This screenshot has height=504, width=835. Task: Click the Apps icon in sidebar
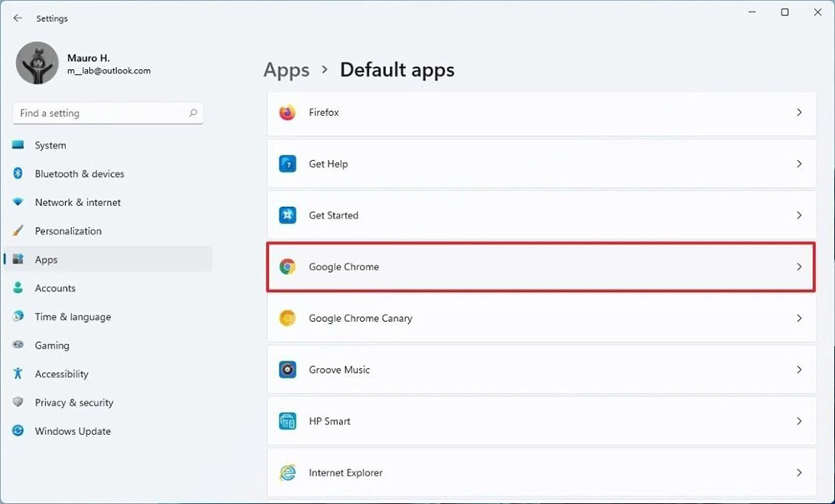[18, 260]
